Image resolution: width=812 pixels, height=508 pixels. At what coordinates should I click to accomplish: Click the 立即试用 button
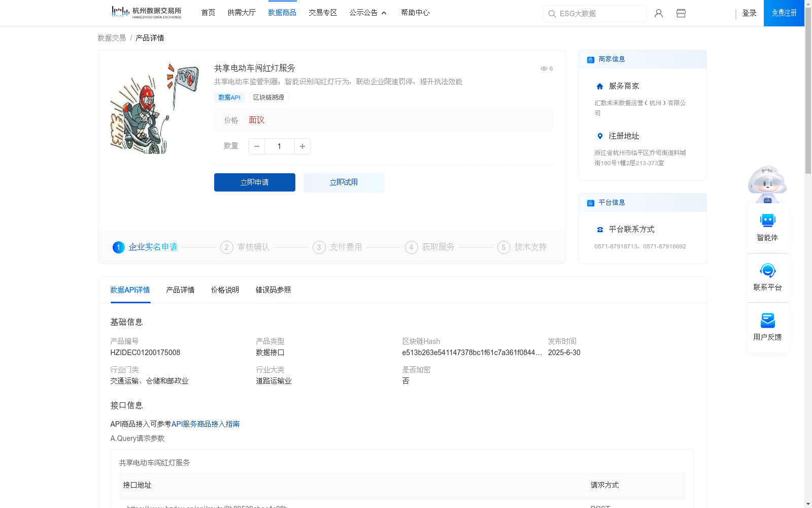tap(344, 182)
